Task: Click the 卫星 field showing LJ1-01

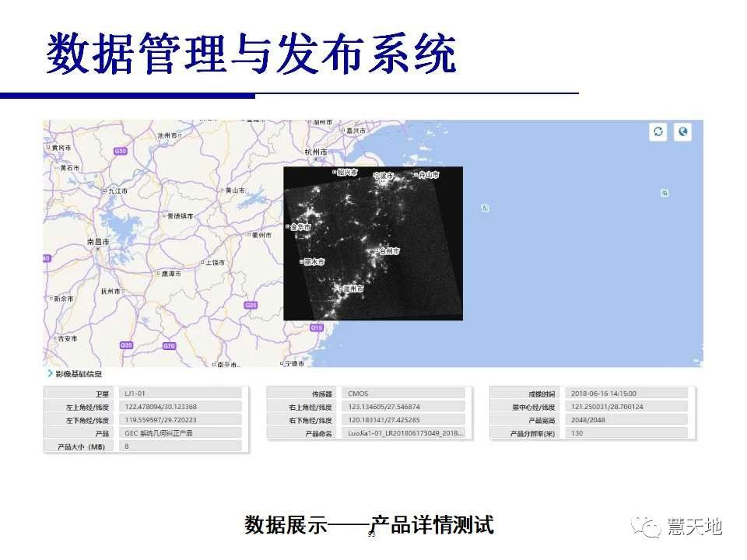Action: (x=181, y=394)
